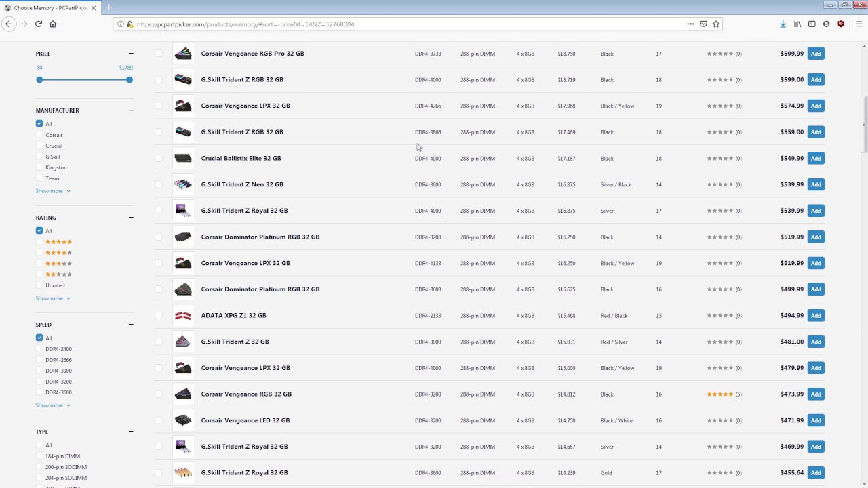Image resolution: width=868 pixels, height=488 pixels.
Task: Open the browser home page
Action: [53, 24]
